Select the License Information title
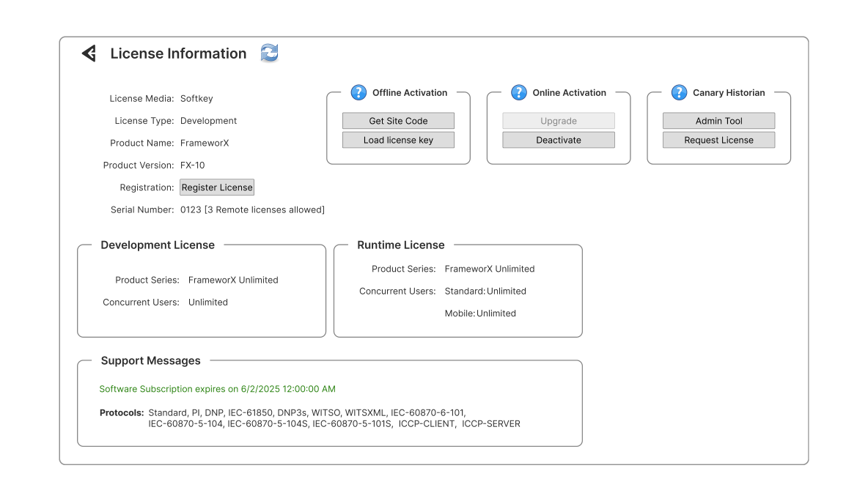Screen dimensions: 868x501 [x=178, y=53]
